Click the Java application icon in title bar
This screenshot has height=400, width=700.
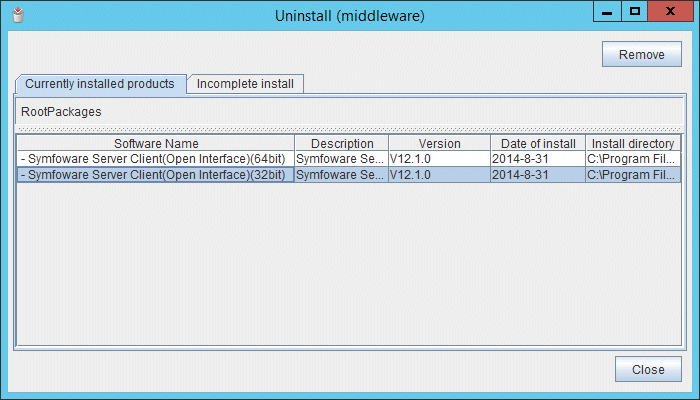tap(16, 15)
